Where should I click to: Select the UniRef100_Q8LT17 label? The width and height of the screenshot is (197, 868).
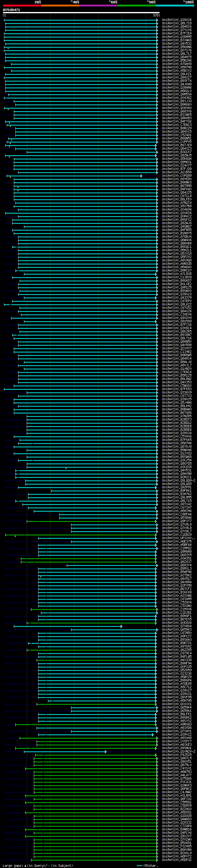pos(177,54)
